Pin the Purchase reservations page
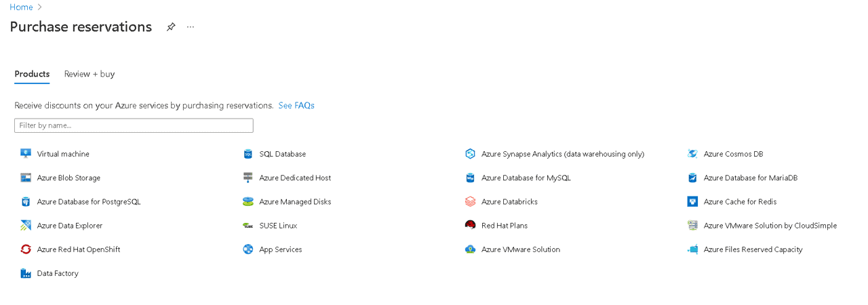Image resolution: width=868 pixels, height=305 pixels. pyautogui.click(x=171, y=27)
